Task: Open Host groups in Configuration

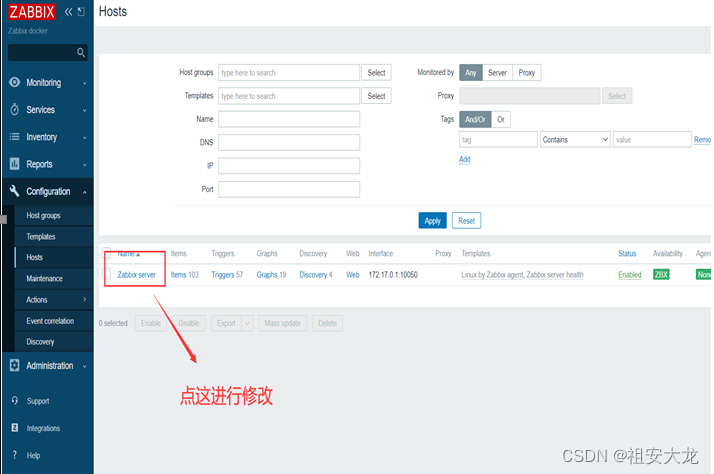Action: coord(43,215)
